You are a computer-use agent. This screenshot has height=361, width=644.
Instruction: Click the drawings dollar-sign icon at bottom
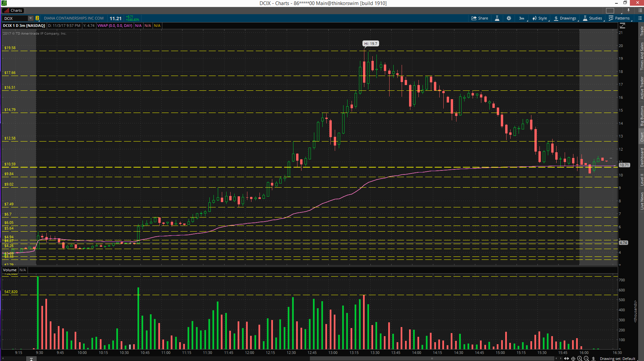click(x=594, y=358)
